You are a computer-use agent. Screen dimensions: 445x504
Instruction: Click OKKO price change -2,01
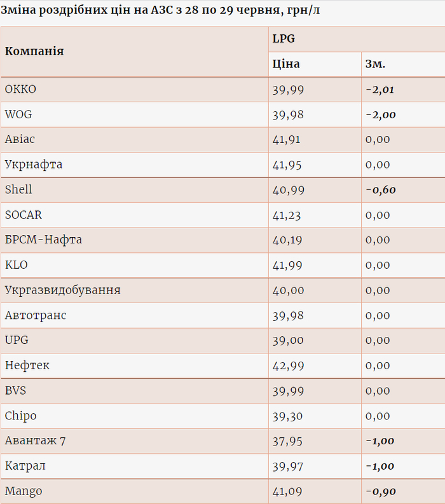pyautogui.click(x=380, y=90)
